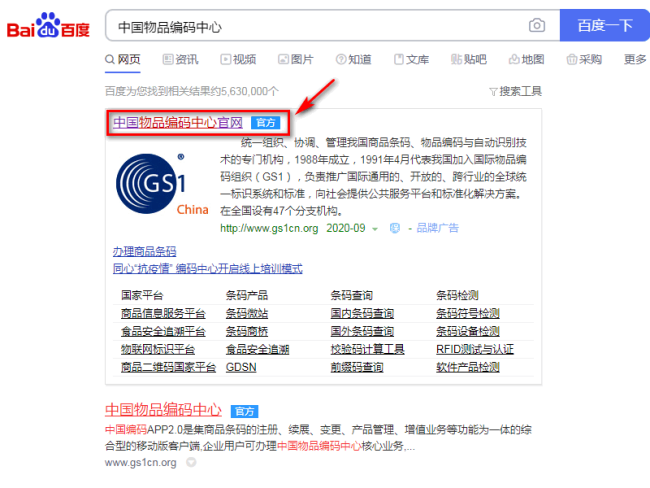Open 国内条码查询 link
Image resolution: width=650 pixels, height=488 pixels.
click(x=362, y=313)
